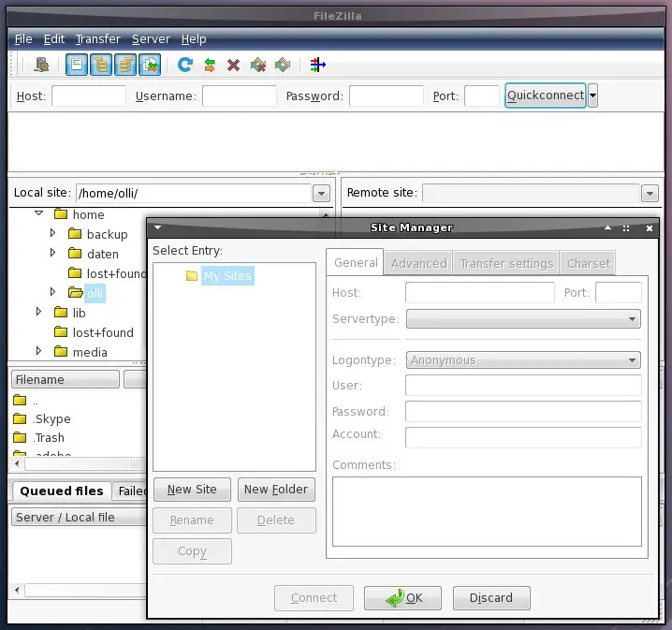
Task: Click the Site Manager Account field
Action: pyautogui.click(x=523, y=437)
